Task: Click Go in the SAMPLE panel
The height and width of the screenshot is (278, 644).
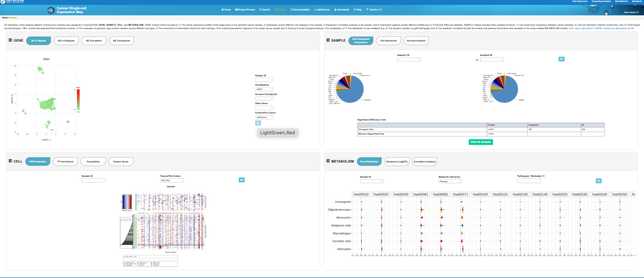Action: click(562, 59)
